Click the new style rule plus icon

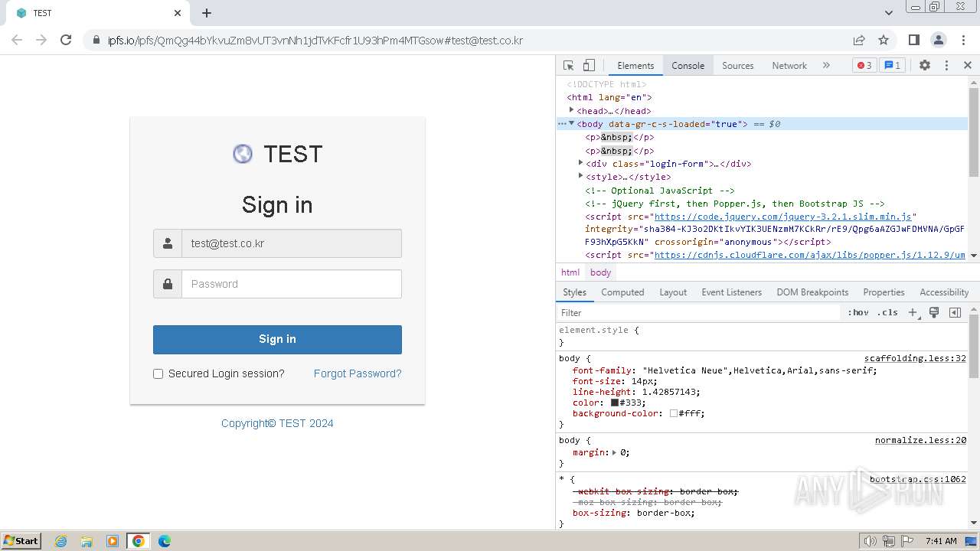coord(913,312)
